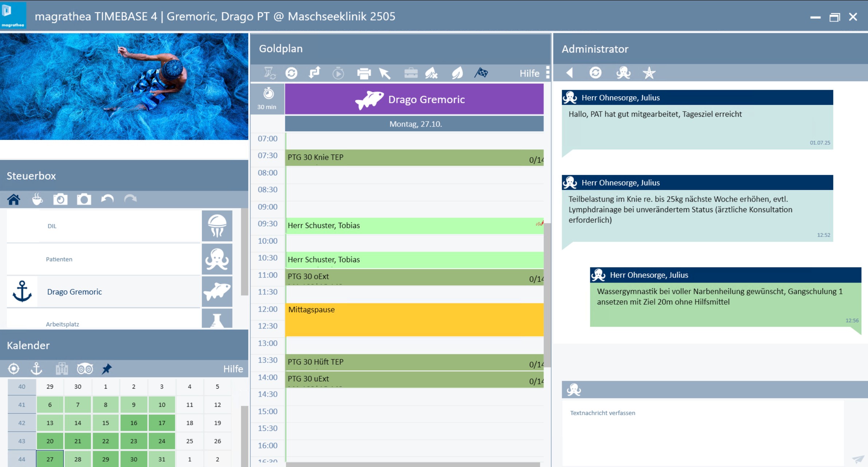Viewport: 868px width, 467px height.
Task: Open the Patienten octopus panel button
Action: tap(217, 259)
